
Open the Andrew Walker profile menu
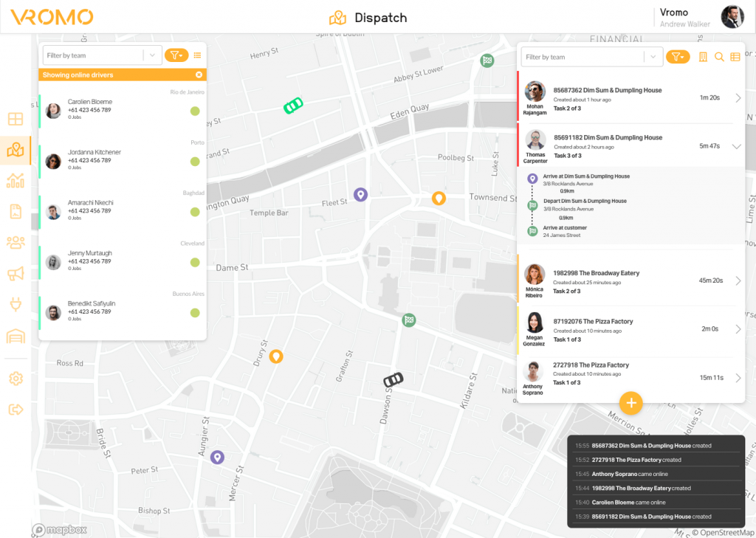pos(731,17)
